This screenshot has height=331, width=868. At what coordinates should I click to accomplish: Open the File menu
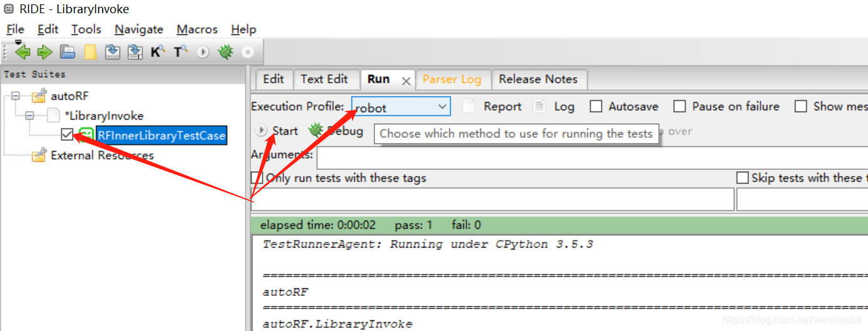coord(15,29)
